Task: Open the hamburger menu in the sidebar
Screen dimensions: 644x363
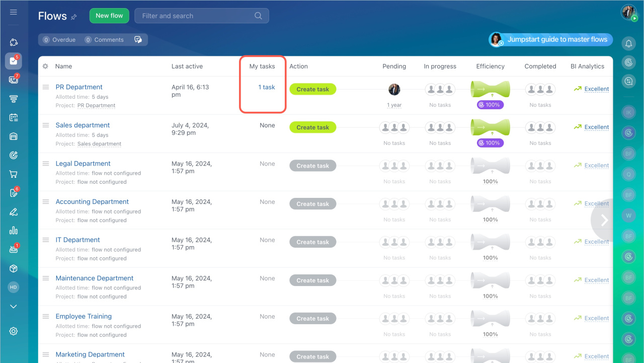Action: [14, 12]
